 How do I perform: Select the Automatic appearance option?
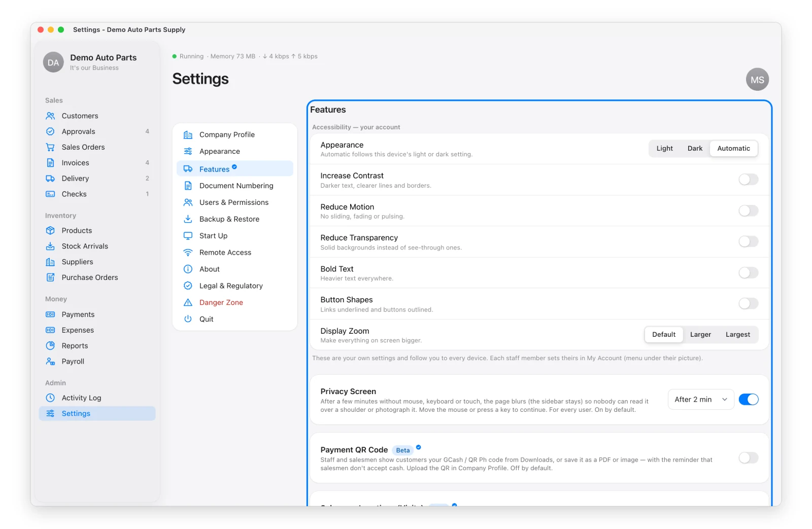click(733, 149)
